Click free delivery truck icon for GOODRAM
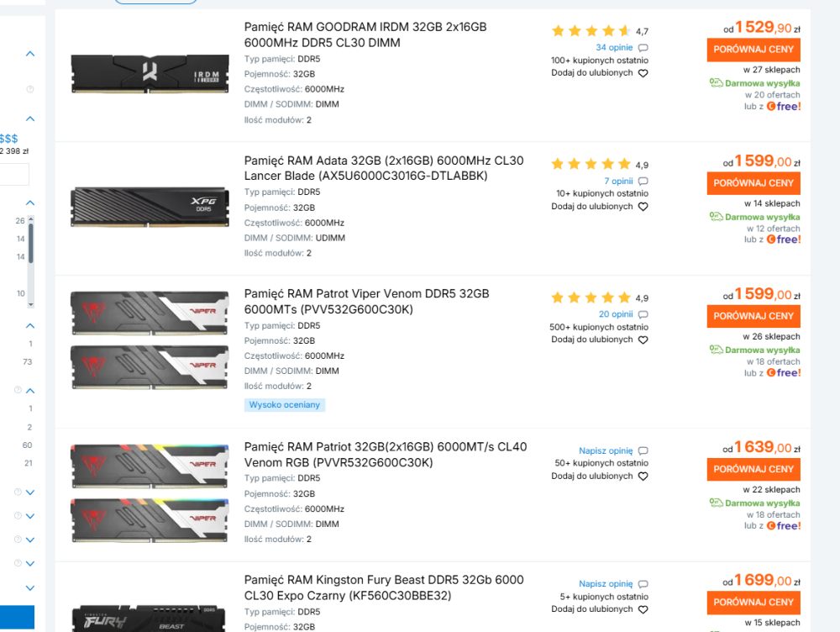This screenshot has width=840, height=632. (x=716, y=83)
